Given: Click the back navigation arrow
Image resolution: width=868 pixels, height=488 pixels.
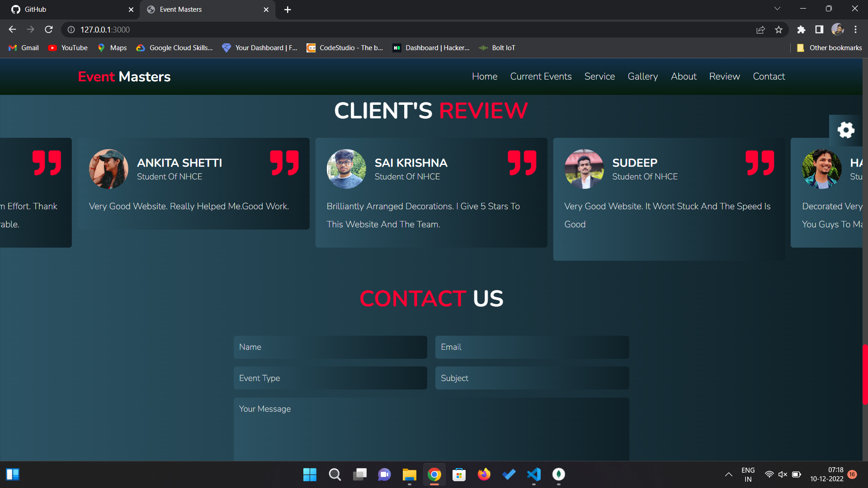Looking at the screenshot, I should 12,29.
